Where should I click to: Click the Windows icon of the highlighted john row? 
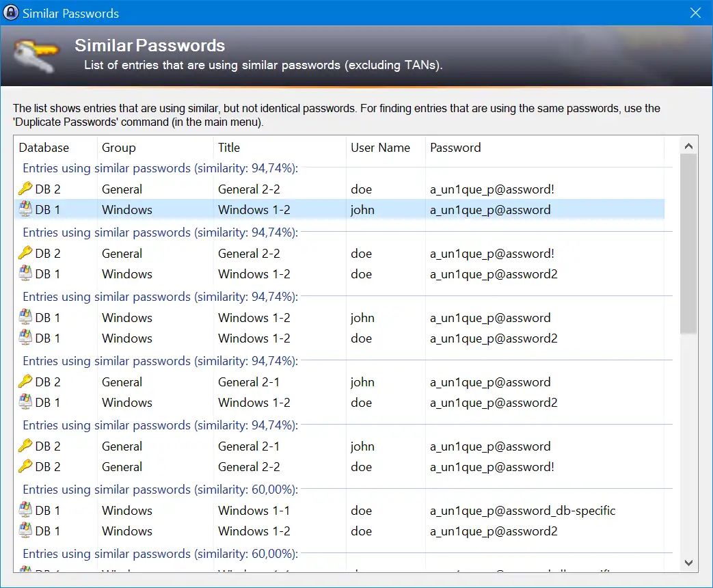point(25,209)
